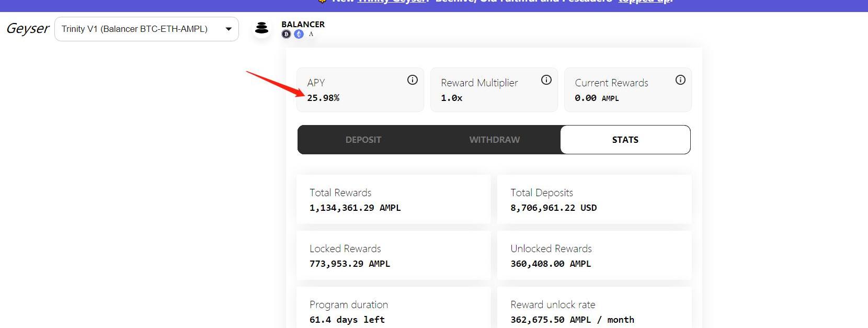Click the Unlocked Rewards stat card
This screenshot has height=328, width=868.
(594, 256)
